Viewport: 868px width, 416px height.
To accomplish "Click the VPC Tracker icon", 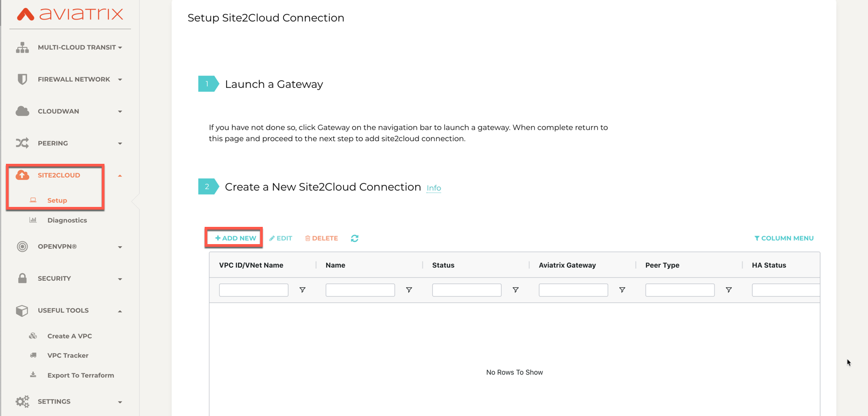I will [33, 355].
